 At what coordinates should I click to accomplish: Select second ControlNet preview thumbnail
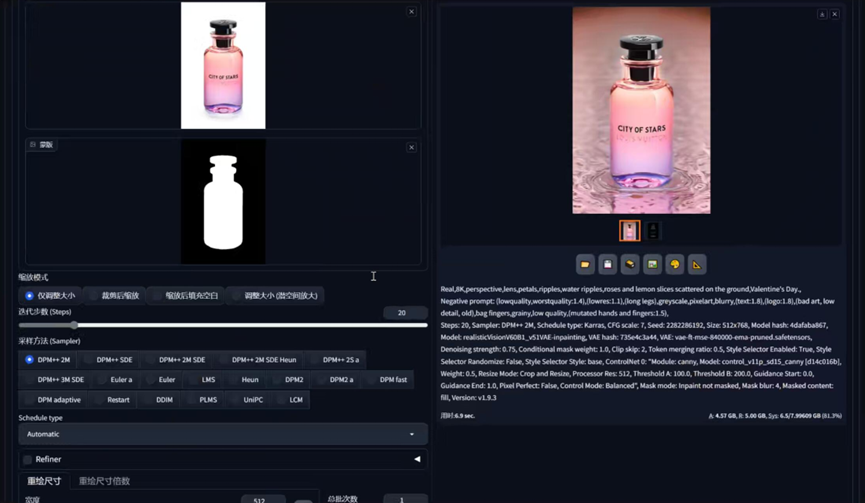click(653, 231)
